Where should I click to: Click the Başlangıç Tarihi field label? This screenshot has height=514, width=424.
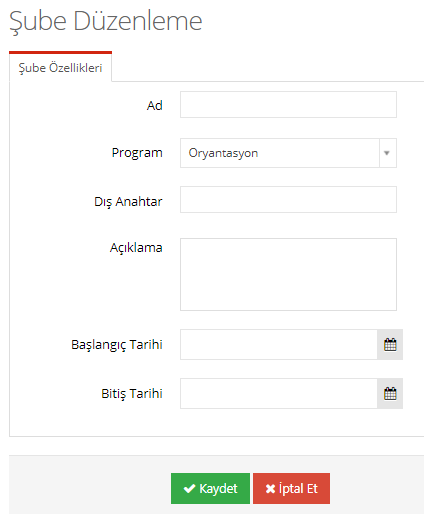117,345
